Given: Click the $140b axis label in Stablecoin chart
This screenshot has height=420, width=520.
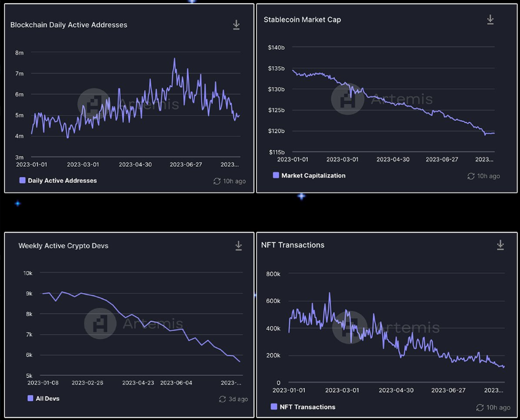Looking at the screenshot, I should 277,47.
